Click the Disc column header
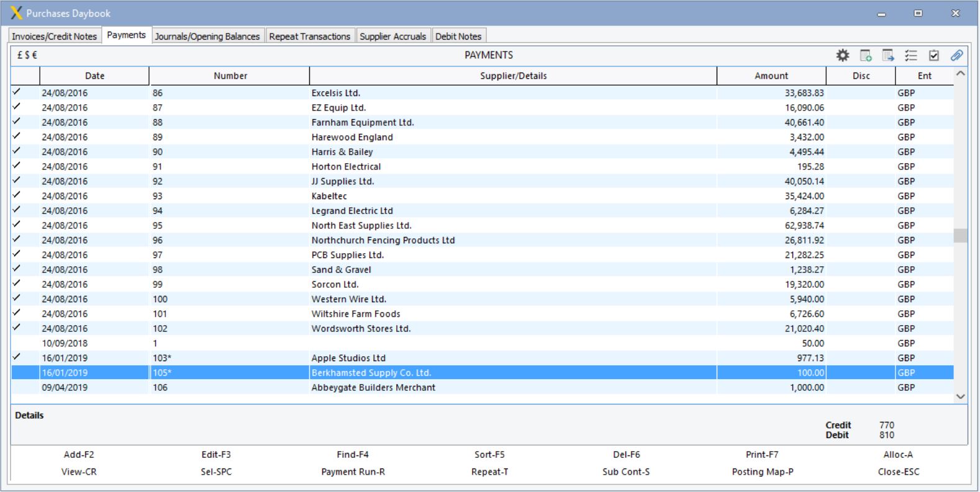Image resolution: width=980 pixels, height=492 pixels. point(861,76)
